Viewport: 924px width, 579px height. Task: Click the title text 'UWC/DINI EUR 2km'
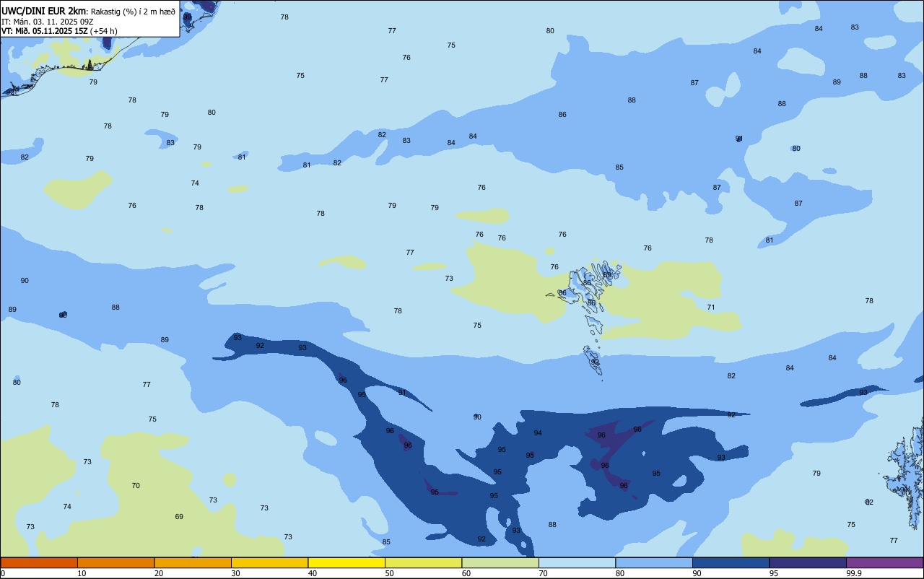44,11
